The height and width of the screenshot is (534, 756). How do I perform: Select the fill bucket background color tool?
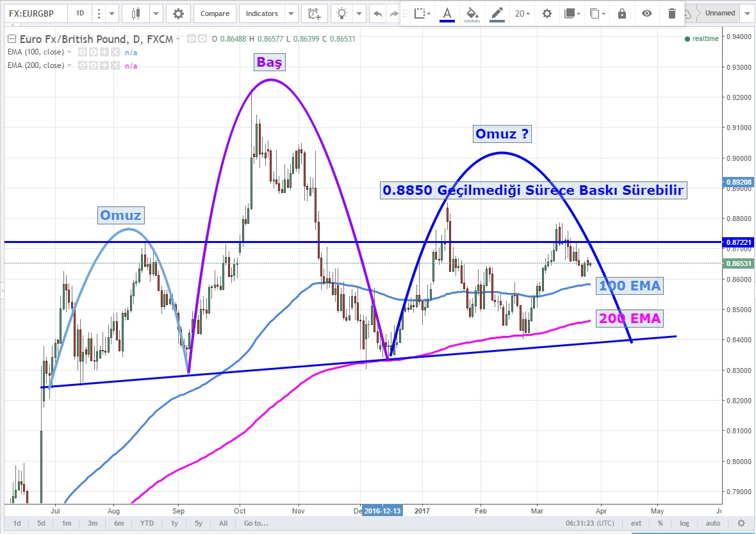coord(472,13)
